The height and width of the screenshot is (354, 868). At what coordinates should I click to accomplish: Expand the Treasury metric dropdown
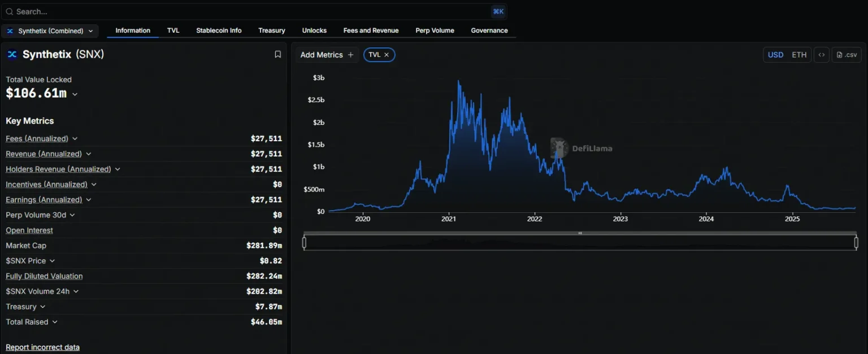click(x=42, y=307)
